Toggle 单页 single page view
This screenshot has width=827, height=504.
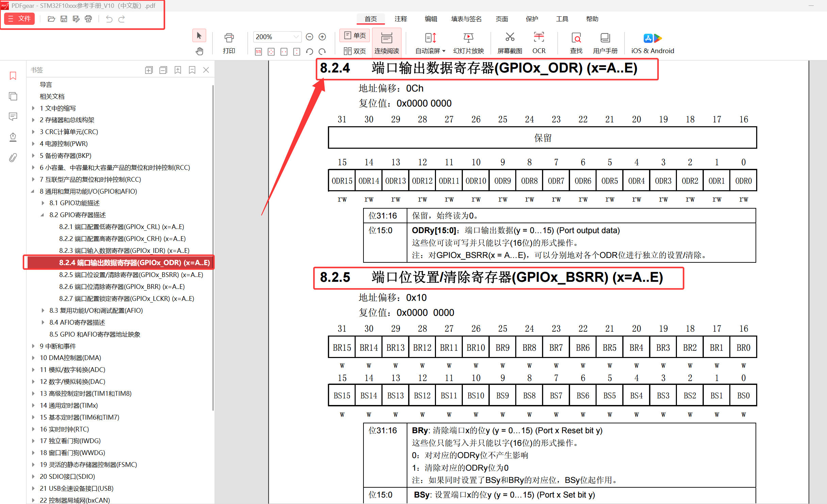pos(355,36)
